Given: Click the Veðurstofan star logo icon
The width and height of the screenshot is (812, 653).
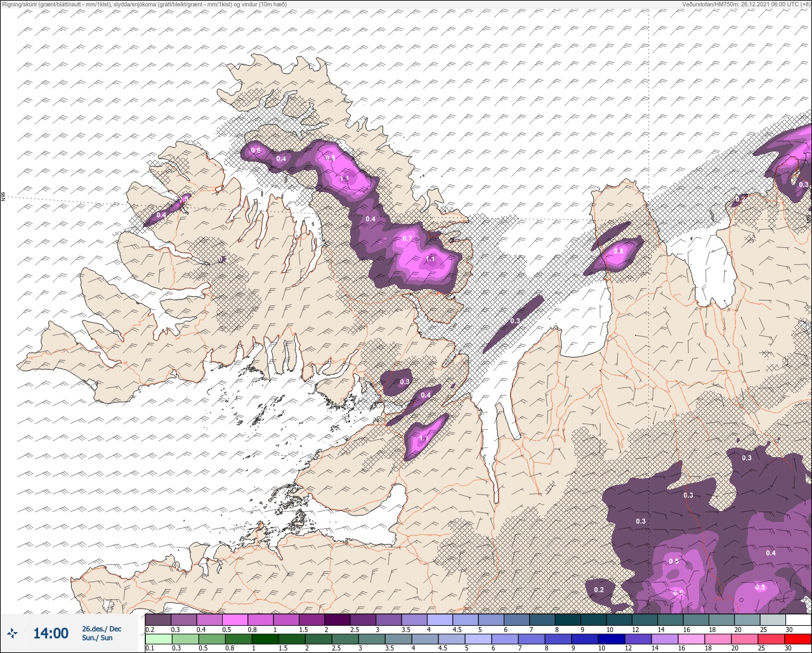Looking at the screenshot, I should [12, 633].
